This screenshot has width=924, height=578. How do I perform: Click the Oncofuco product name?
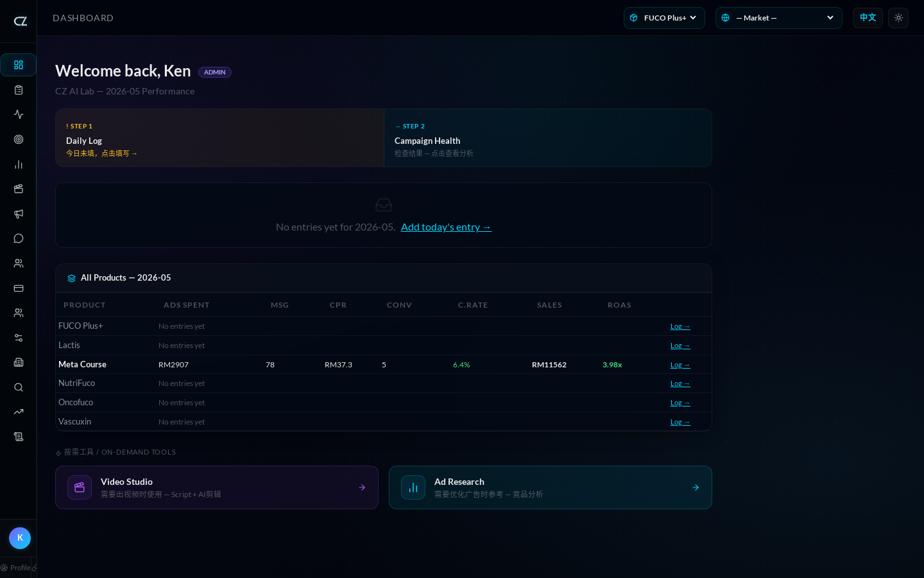point(76,402)
